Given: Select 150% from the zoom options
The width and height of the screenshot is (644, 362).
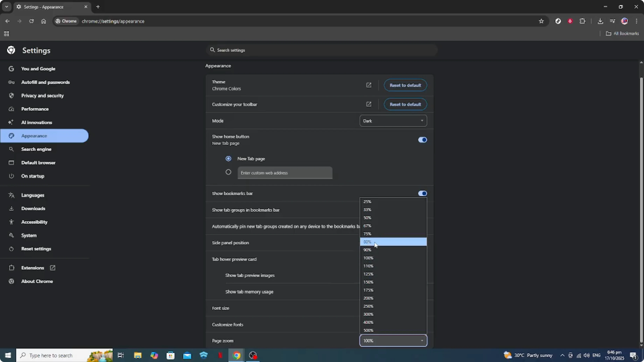Looking at the screenshot, I should coord(393,282).
